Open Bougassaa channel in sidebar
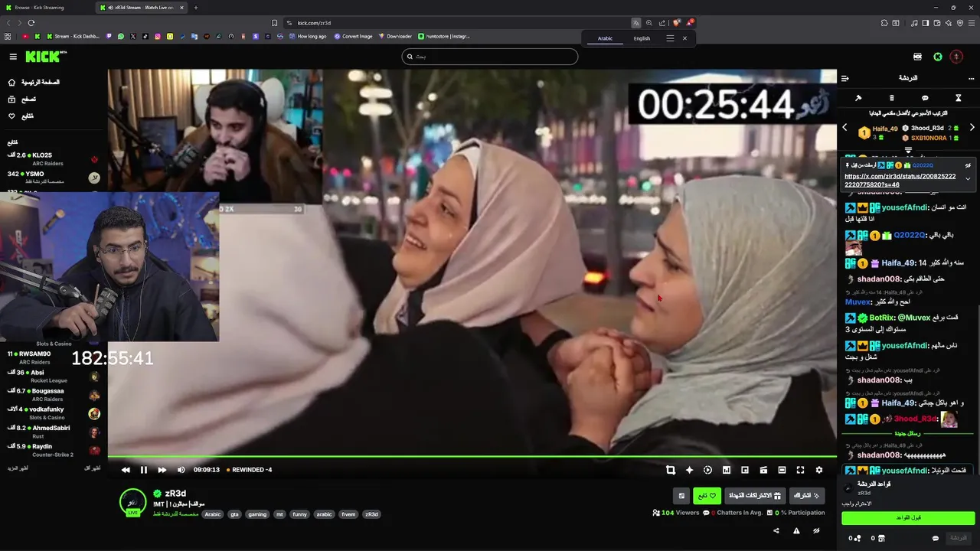The width and height of the screenshot is (980, 551). click(52, 395)
